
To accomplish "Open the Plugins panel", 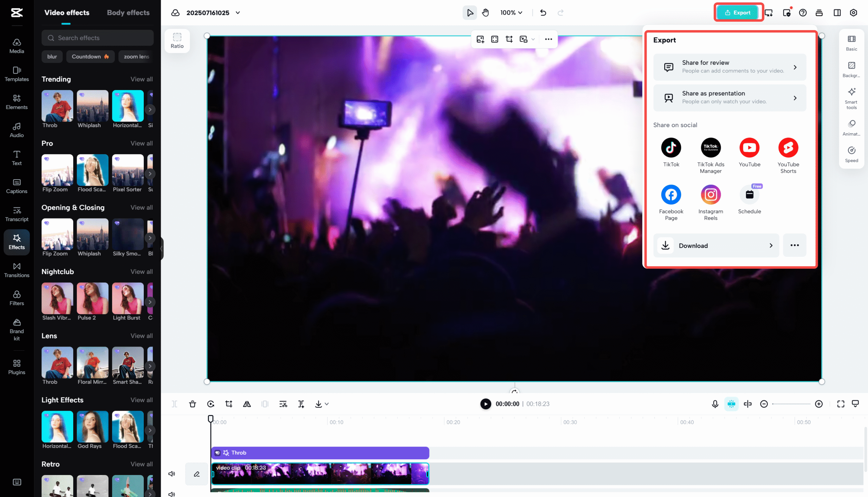I will [17, 367].
